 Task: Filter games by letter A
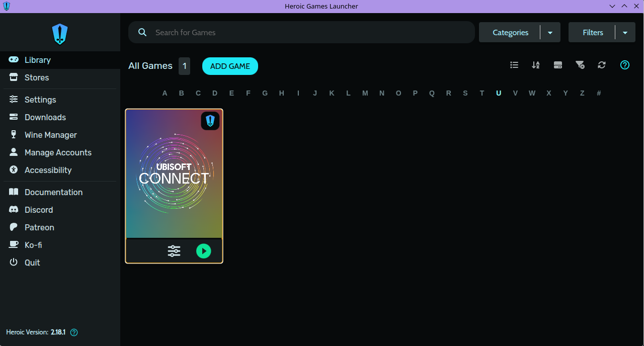pos(165,93)
